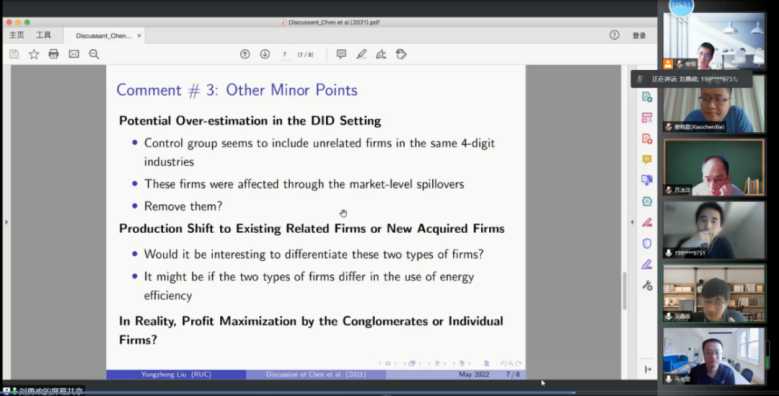Open the Fill & Sign pen tool
This screenshot has width=779, height=396.
[381, 54]
